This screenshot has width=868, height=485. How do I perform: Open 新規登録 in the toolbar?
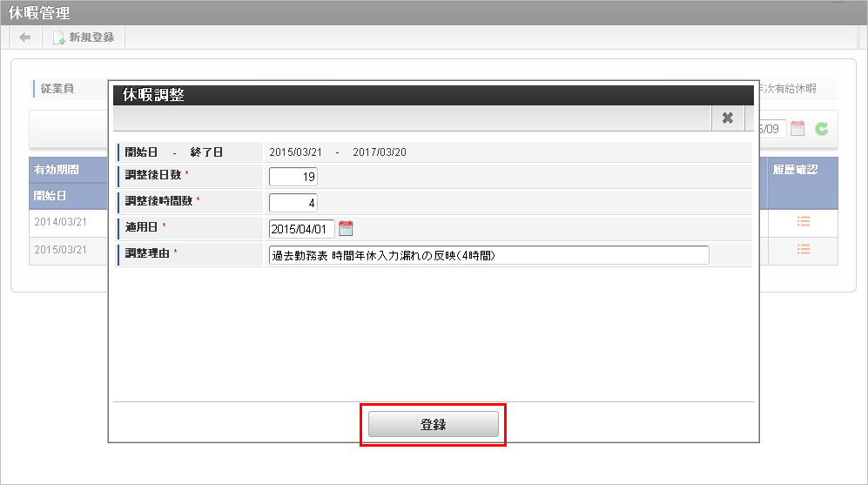tap(84, 37)
